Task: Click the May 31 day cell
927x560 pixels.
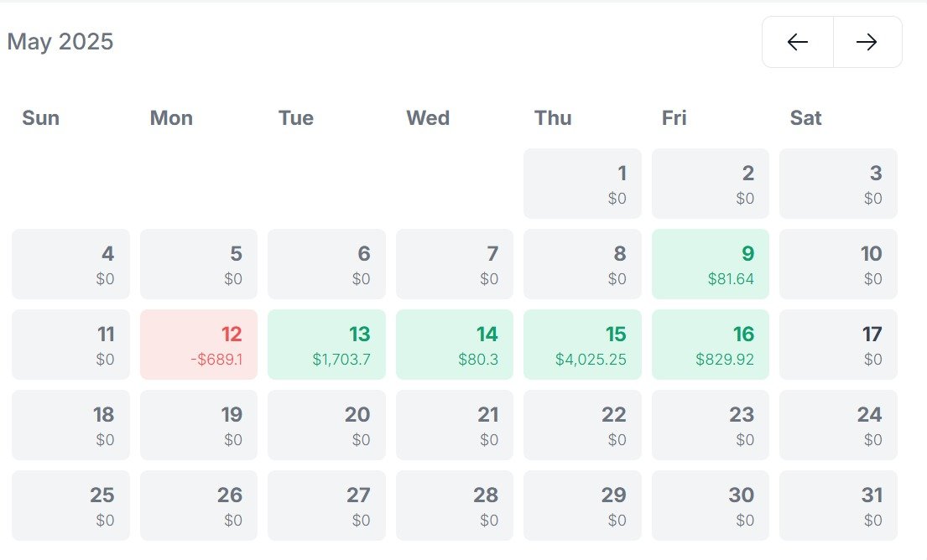Action: (838, 506)
